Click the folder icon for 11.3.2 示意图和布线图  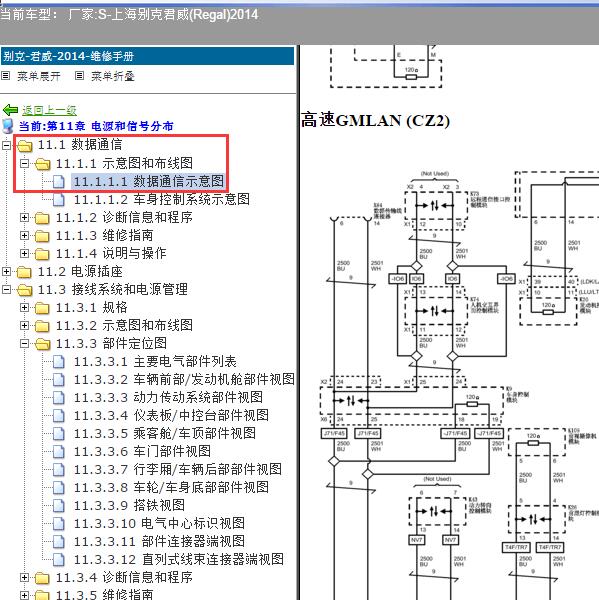click(x=42, y=326)
